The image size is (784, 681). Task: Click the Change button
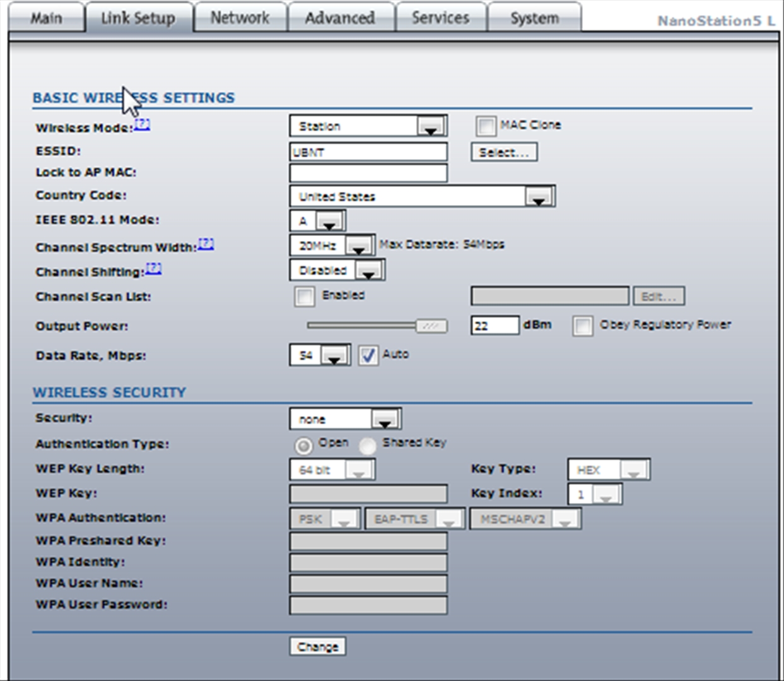318,646
